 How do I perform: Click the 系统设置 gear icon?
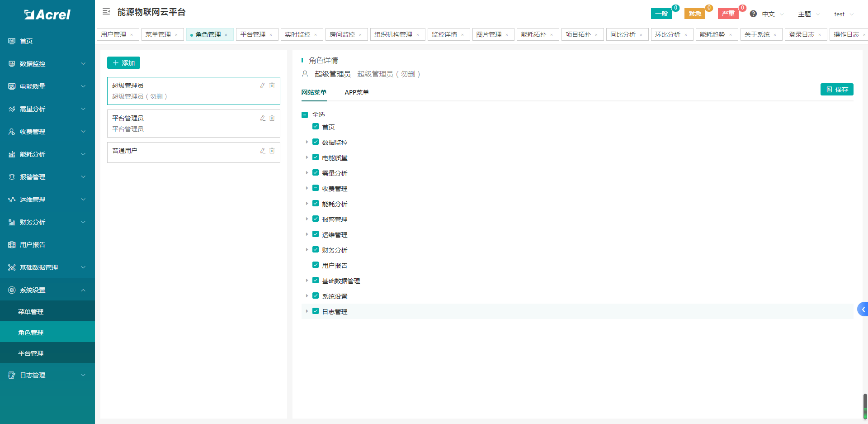coord(12,290)
